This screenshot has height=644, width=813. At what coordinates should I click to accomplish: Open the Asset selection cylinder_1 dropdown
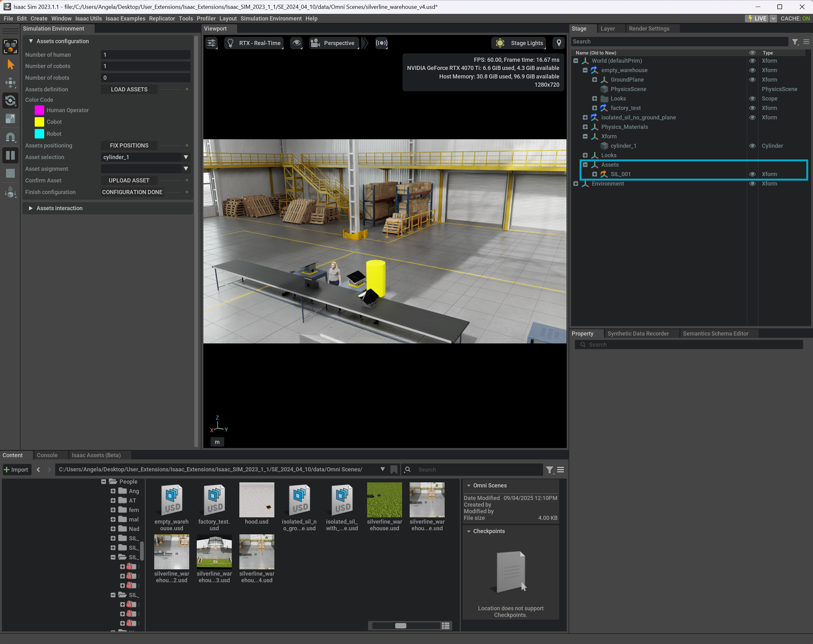tap(145, 157)
